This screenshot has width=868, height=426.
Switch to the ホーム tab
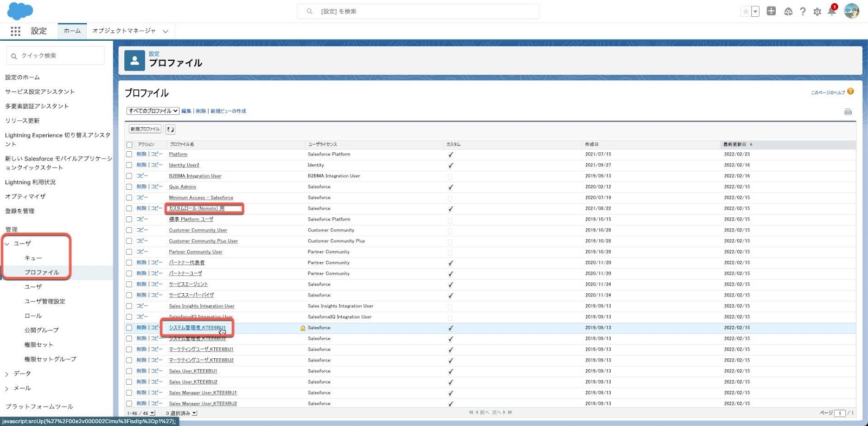pyautogui.click(x=72, y=31)
